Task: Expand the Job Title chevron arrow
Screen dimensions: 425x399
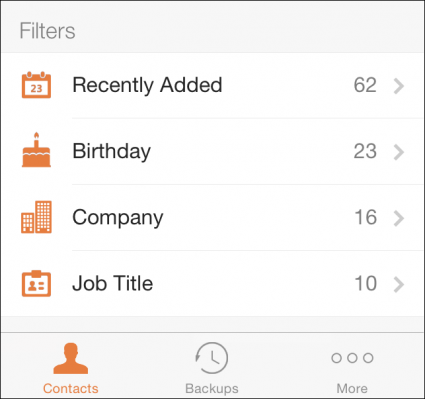Action: (399, 284)
